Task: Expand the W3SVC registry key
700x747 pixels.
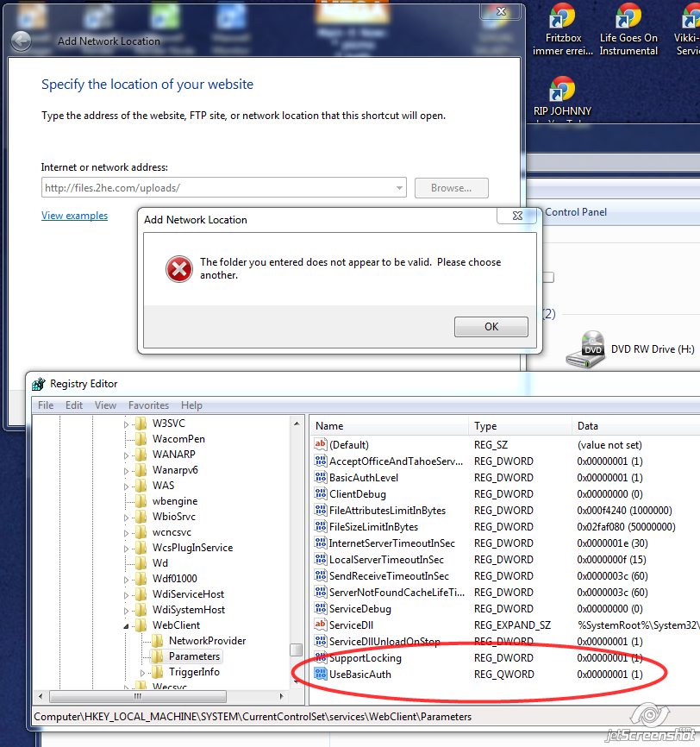Action: (126, 424)
